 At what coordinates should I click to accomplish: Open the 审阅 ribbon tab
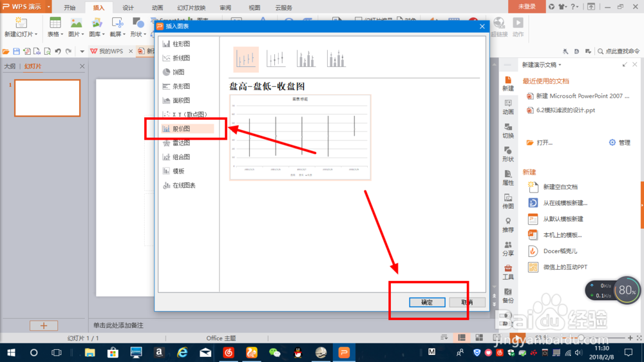pos(225,7)
